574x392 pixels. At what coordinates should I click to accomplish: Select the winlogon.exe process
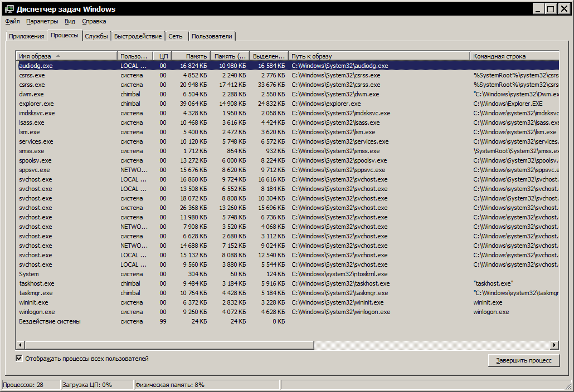coord(288,312)
